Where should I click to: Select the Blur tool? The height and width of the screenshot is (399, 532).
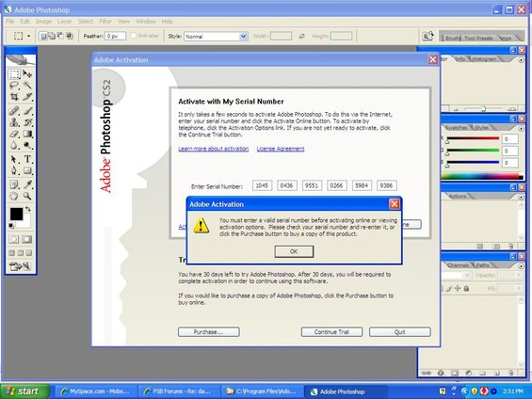[14, 145]
